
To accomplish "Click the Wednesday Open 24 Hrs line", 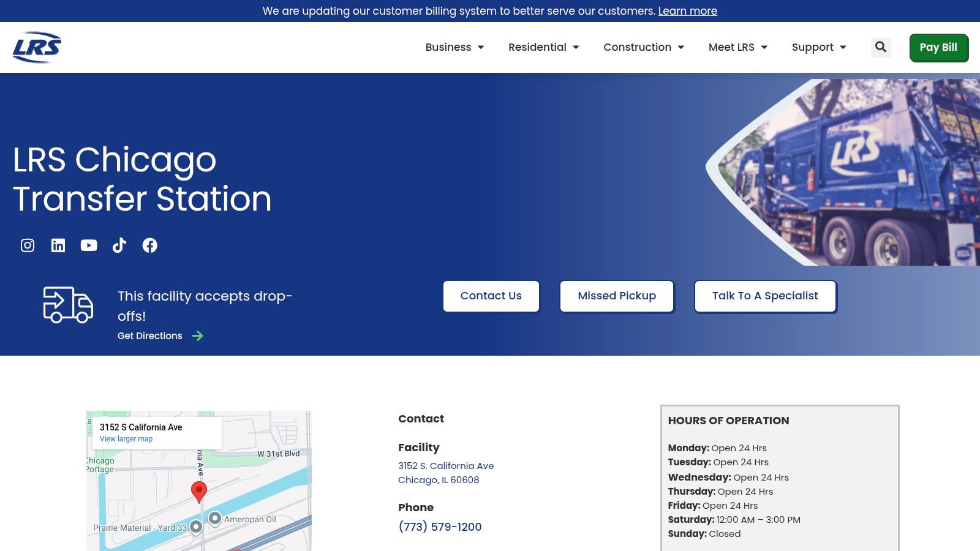I will click(728, 478).
